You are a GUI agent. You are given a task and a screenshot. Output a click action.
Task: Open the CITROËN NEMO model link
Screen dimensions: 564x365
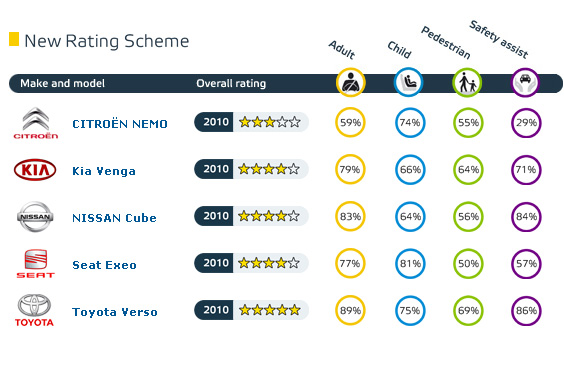pos(120,124)
